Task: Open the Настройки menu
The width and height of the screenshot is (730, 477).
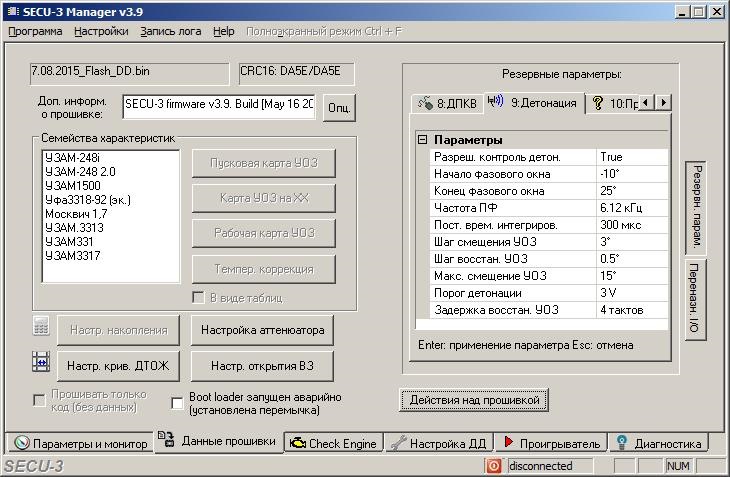Action: tap(101, 31)
